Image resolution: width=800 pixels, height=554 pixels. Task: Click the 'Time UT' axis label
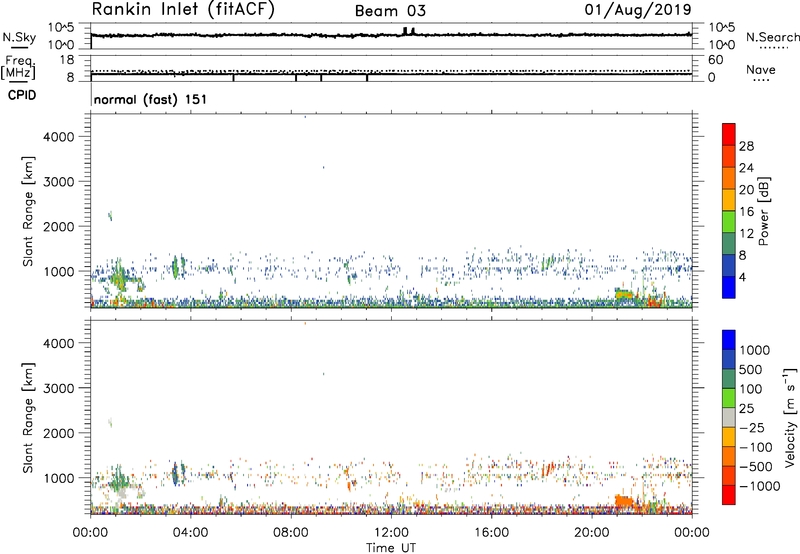(391, 548)
